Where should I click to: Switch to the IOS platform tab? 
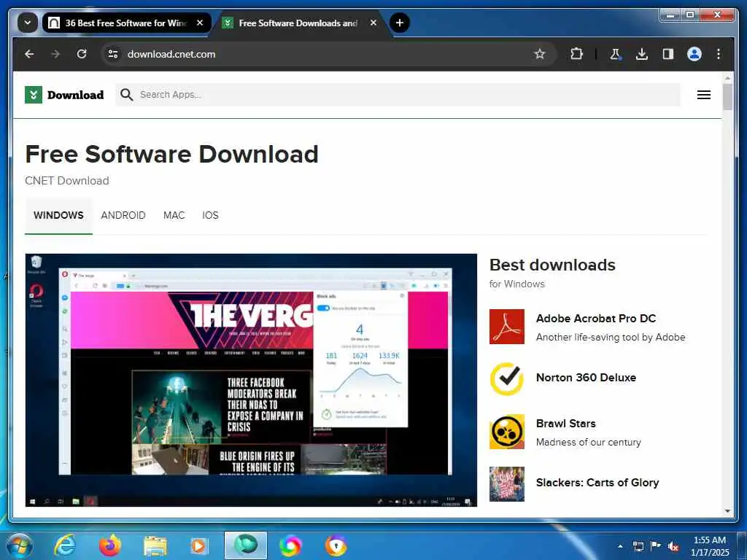point(210,215)
